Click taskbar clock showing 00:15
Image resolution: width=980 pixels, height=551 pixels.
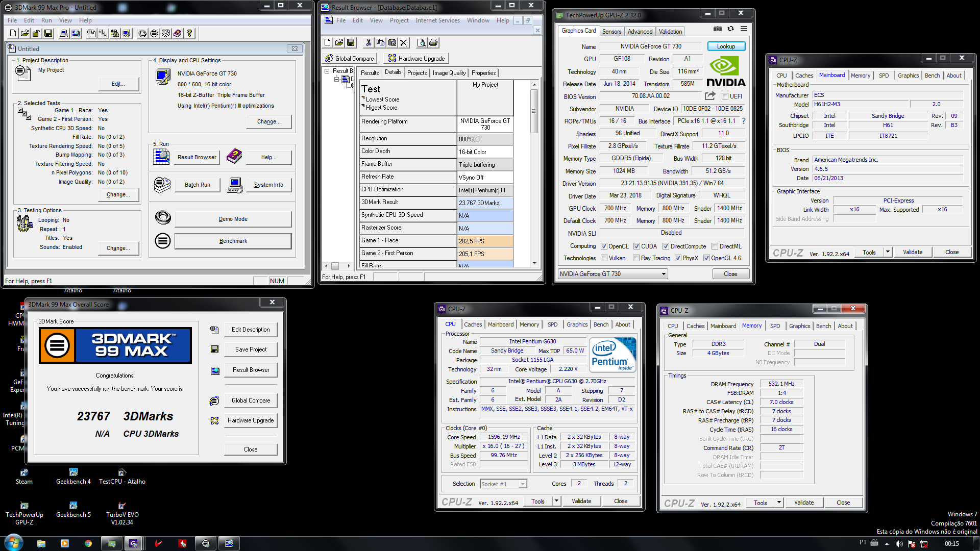tap(951, 544)
